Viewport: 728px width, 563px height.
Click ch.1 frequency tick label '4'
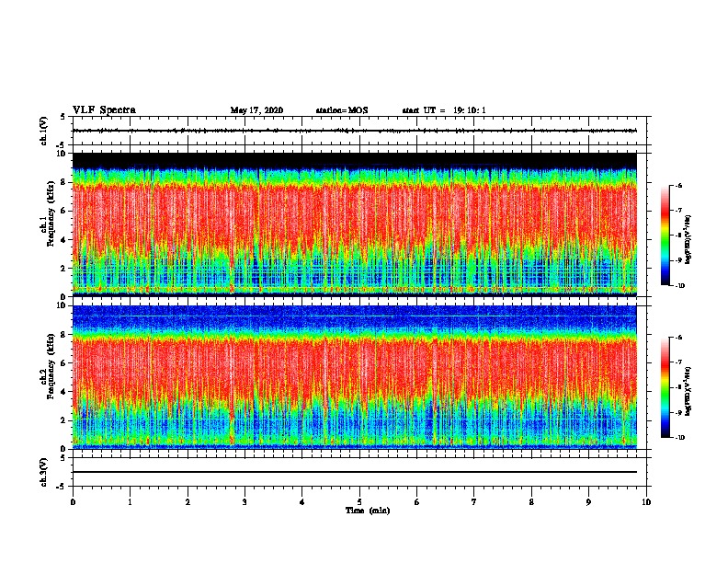coord(63,240)
